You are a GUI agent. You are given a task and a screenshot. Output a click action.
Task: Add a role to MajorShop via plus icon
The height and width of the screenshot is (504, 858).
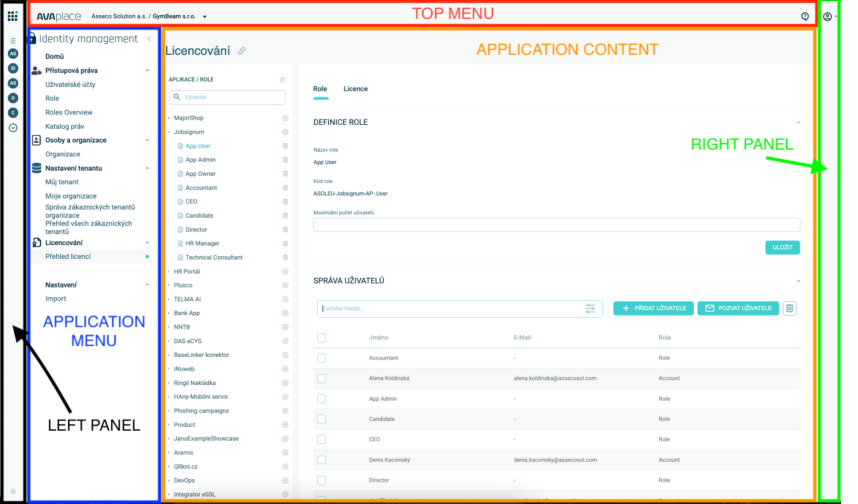[285, 118]
